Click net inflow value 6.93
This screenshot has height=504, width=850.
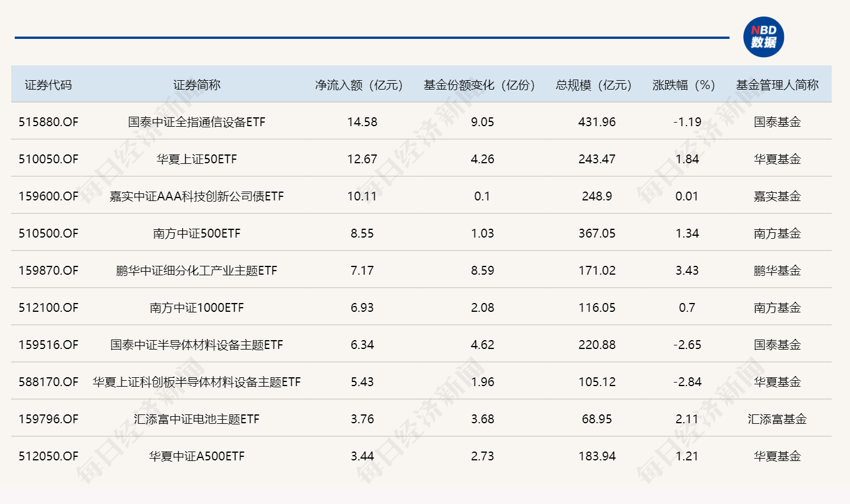362,308
